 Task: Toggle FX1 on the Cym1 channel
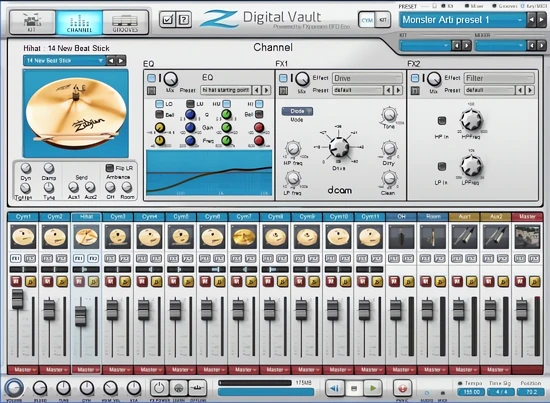(16, 259)
